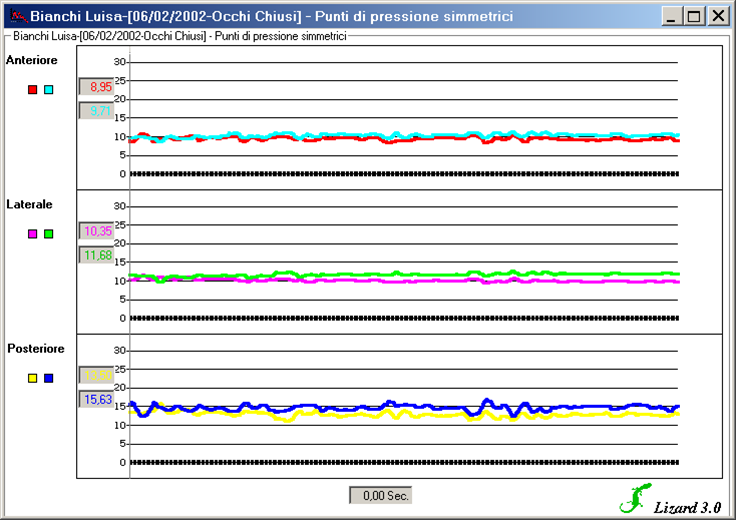
Task: Click the Laterale section label
Action: tap(29, 205)
